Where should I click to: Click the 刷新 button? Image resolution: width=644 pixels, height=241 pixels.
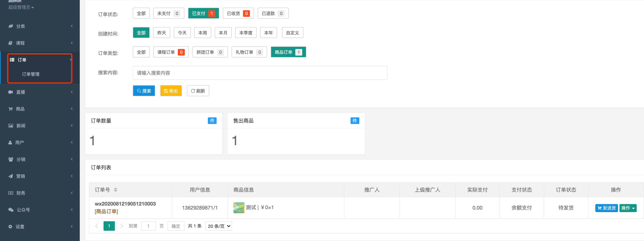198,91
